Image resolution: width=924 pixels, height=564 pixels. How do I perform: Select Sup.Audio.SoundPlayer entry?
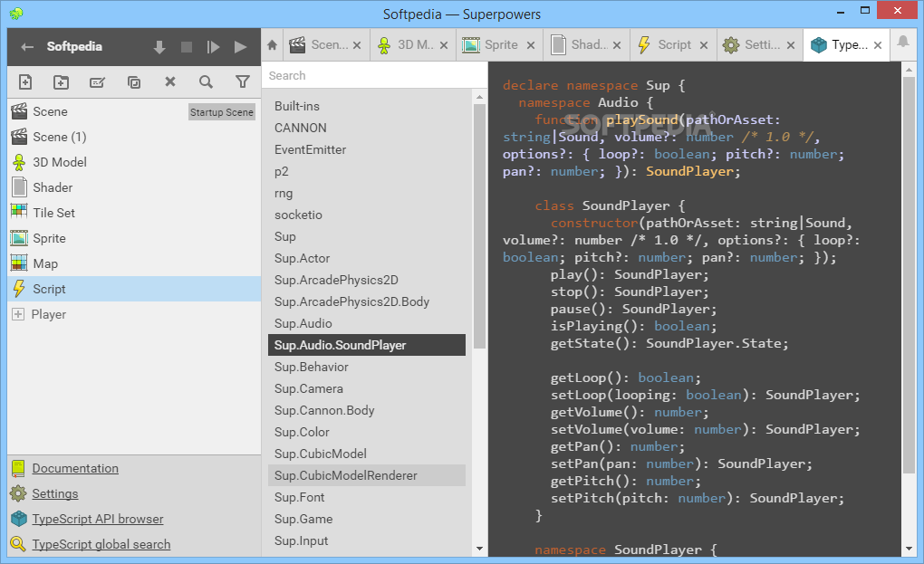(367, 345)
